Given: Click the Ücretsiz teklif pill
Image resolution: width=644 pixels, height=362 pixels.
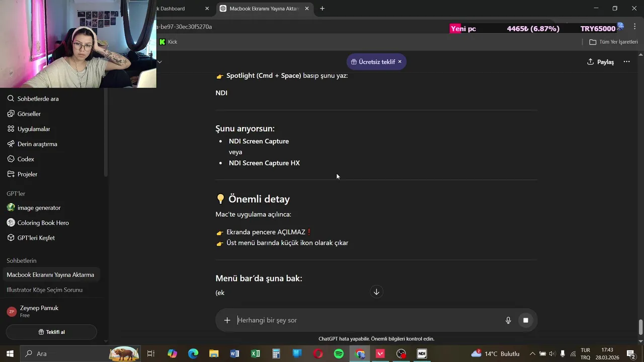Looking at the screenshot, I should coord(373,62).
